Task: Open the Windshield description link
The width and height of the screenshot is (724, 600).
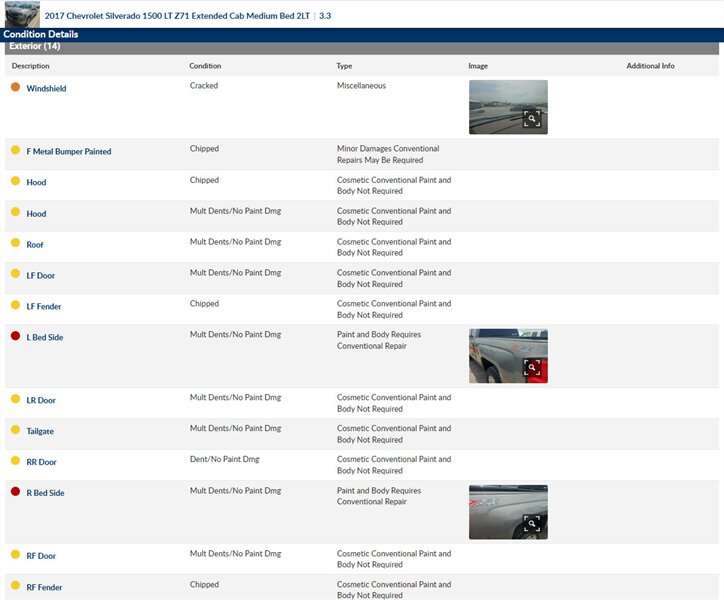Action: [x=46, y=88]
